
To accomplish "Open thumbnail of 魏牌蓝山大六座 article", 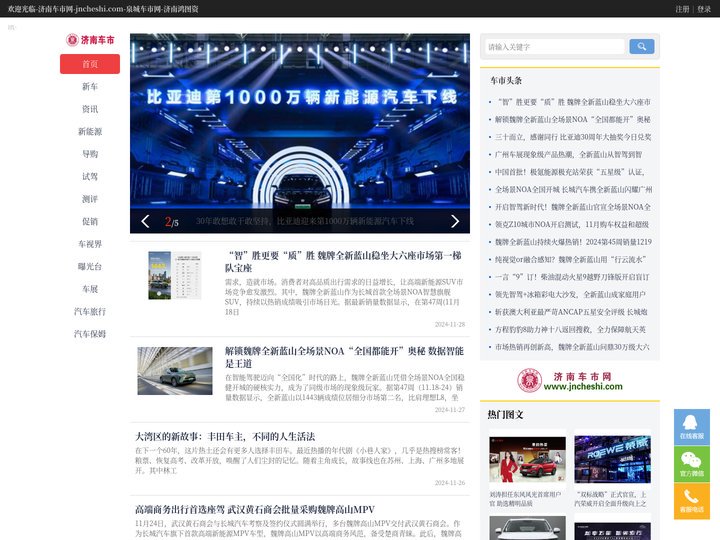I will pyautogui.click(x=174, y=276).
